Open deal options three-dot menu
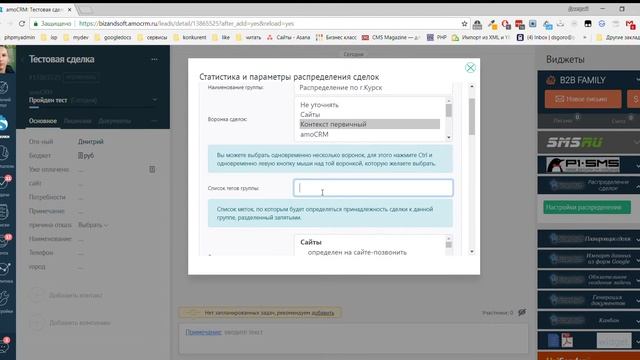640x360 pixels. 154,60
